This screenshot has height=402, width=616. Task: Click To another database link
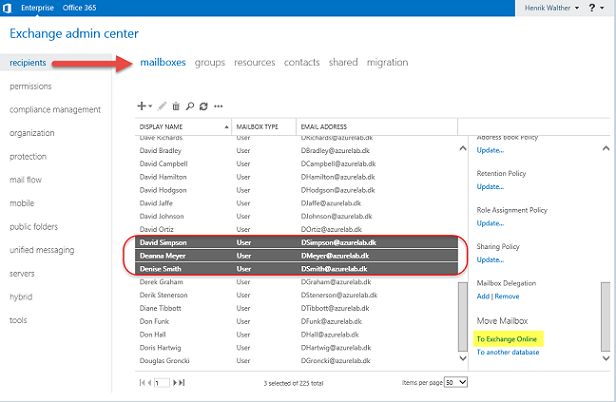(508, 352)
